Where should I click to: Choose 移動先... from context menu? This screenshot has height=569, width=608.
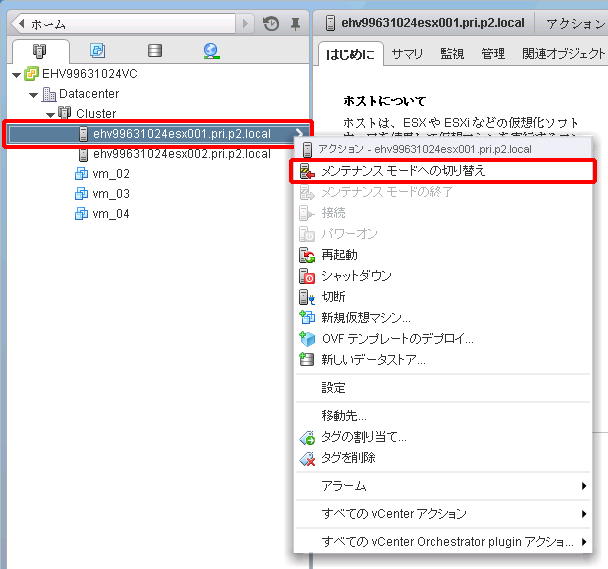tap(344, 416)
